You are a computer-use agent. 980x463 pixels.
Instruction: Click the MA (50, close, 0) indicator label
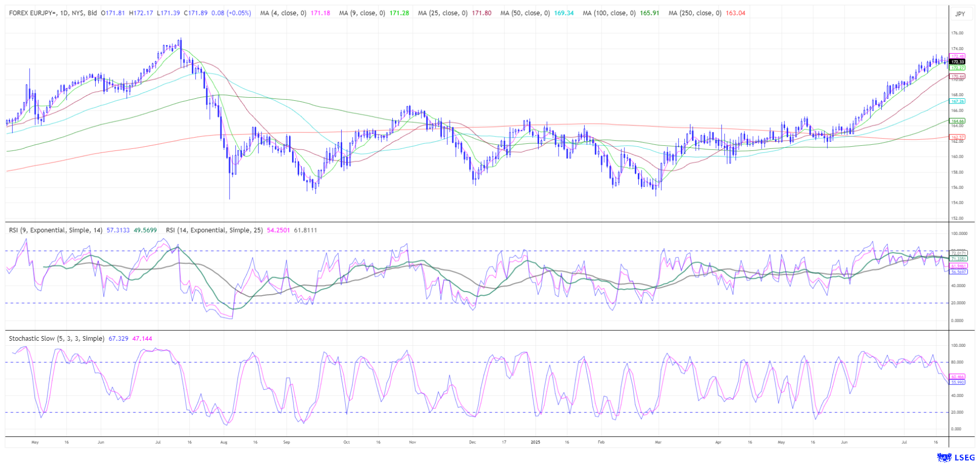[525, 13]
